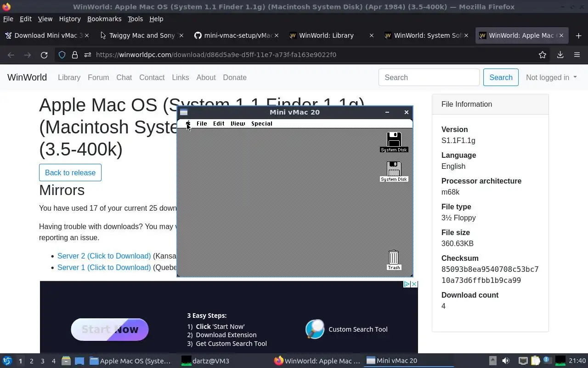Close the Mini vMac 20 window
Viewport: 588px width, 368px height.
(x=406, y=112)
